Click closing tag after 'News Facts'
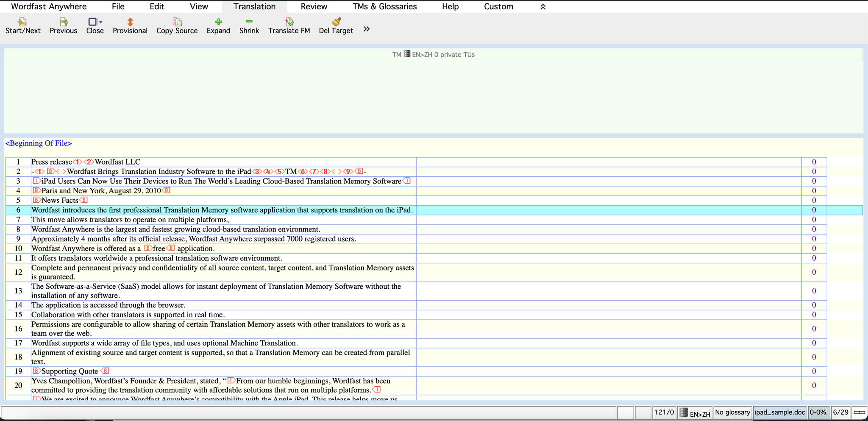Viewport: 868px width, 421px height. tap(83, 200)
